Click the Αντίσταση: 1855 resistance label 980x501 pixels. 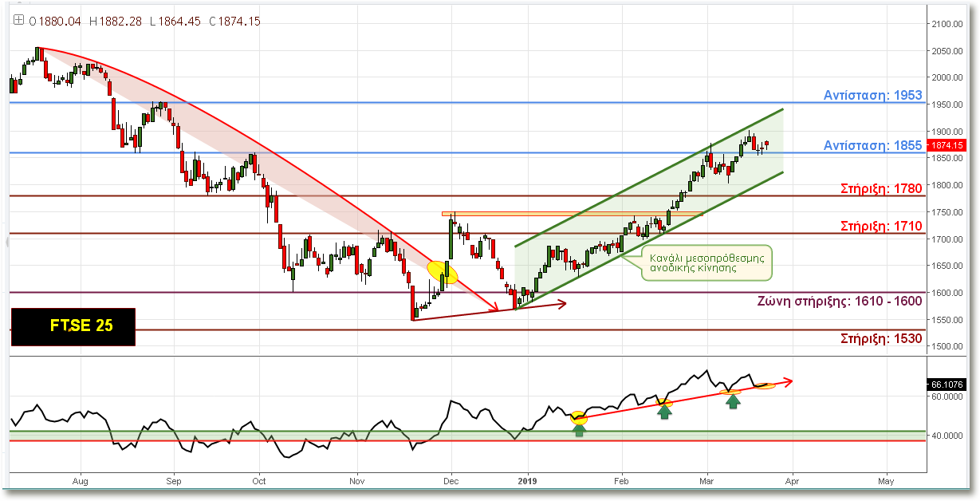pos(872,145)
